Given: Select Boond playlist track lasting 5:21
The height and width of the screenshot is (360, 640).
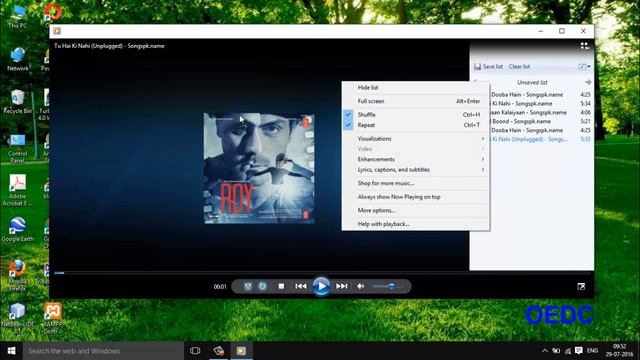Looking at the screenshot, I should [x=540, y=121].
